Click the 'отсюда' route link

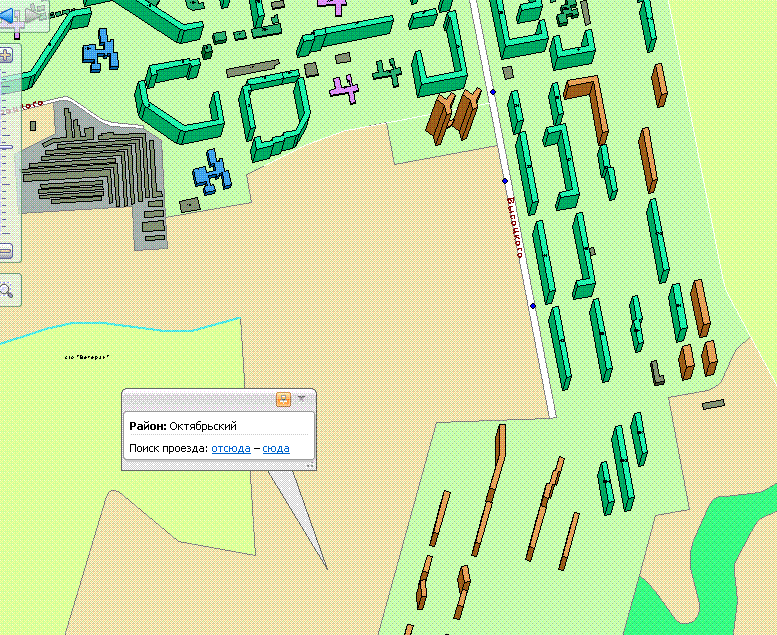click(x=230, y=448)
